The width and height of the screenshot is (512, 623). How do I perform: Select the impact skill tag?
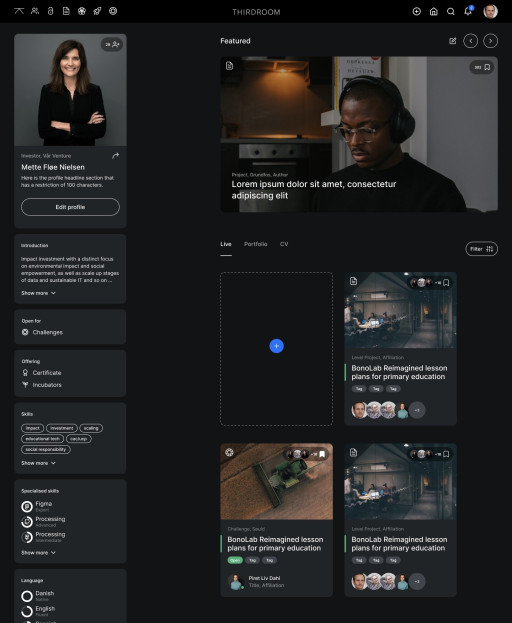pos(32,428)
